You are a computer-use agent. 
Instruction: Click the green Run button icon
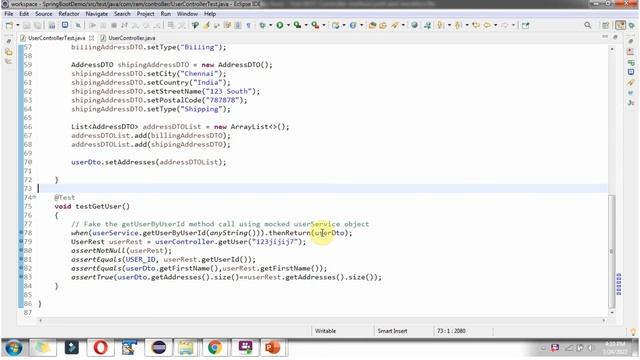coord(280,25)
